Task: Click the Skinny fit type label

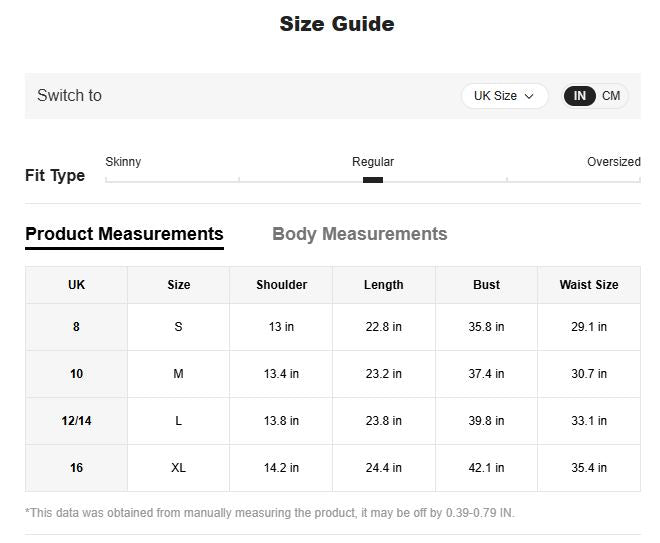Action: [123, 162]
